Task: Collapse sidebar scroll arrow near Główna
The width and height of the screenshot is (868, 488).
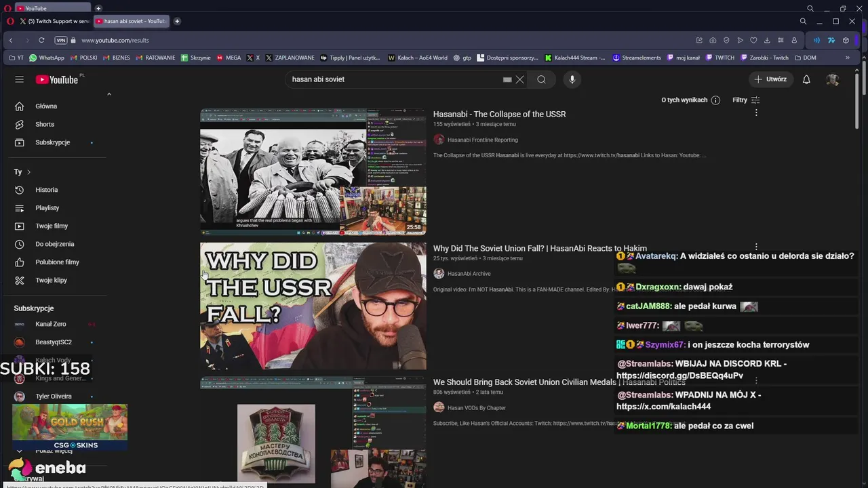Action: tap(108, 94)
